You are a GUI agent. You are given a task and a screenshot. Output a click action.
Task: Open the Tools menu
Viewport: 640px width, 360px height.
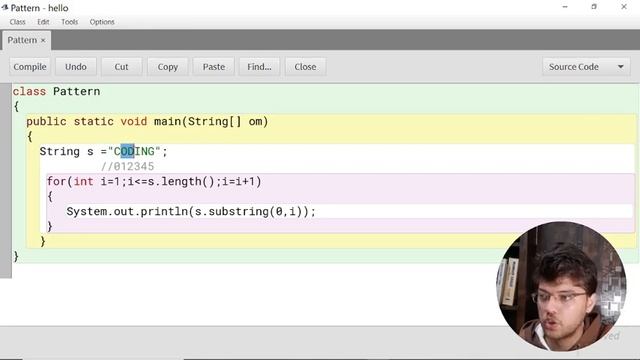[x=69, y=22]
